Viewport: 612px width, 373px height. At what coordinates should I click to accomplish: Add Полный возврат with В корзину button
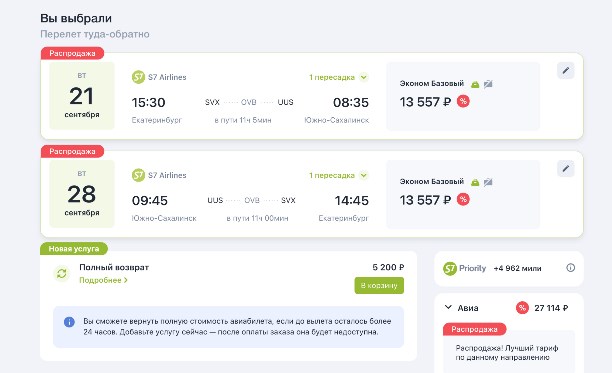coord(379,286)
